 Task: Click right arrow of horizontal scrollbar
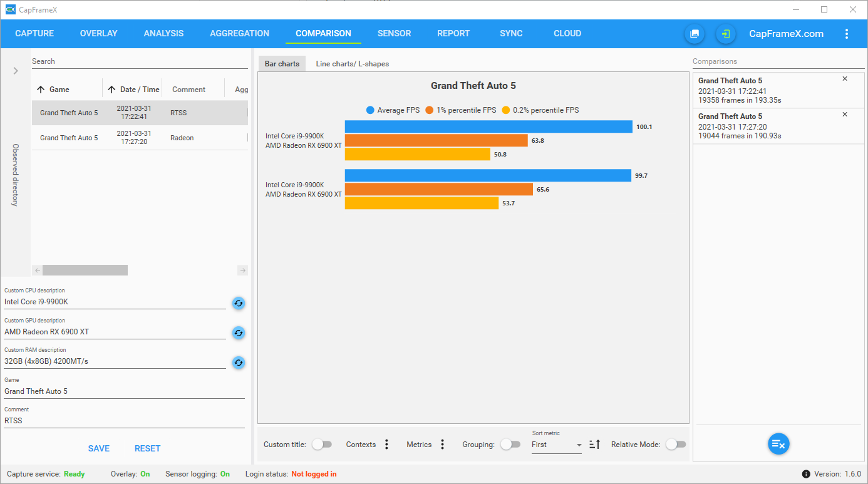pyautogui.click(x=242, y=270)
